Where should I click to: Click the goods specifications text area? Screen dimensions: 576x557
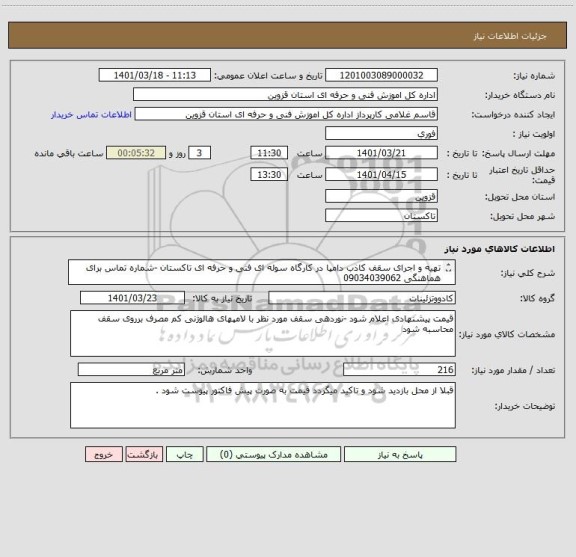tap(263, 334)
